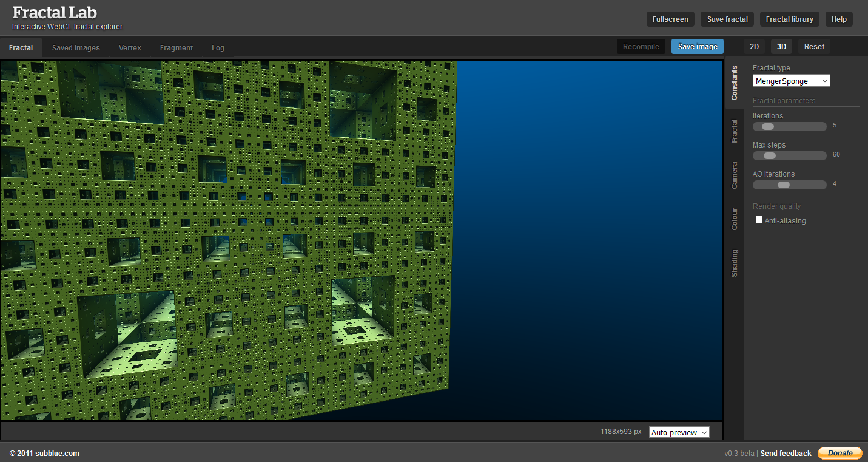This screenshot has height=462, width=868.
Task: Open the Fragment shader tab
Action: point(177,48)
